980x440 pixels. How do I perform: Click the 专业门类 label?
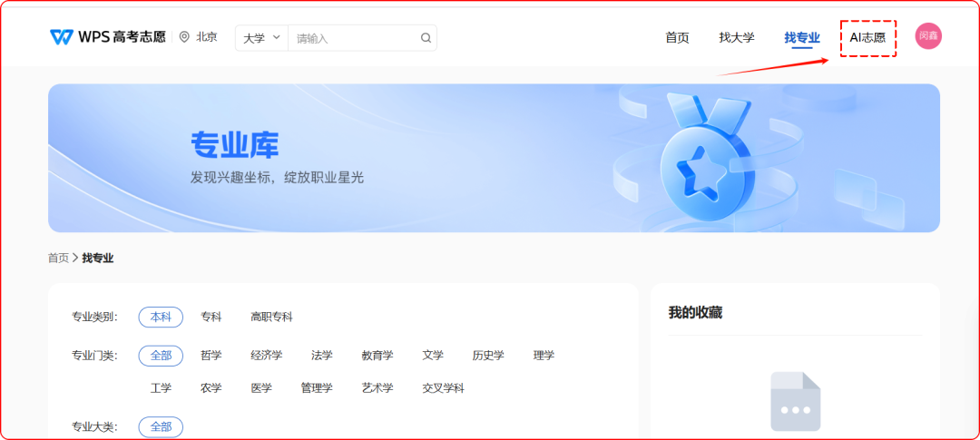[x=94, y=356]
